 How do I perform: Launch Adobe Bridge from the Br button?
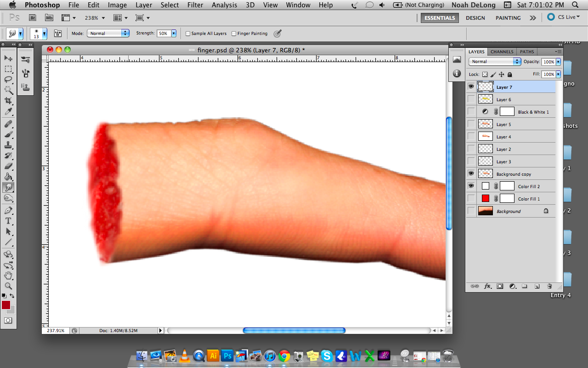(33, 17)
